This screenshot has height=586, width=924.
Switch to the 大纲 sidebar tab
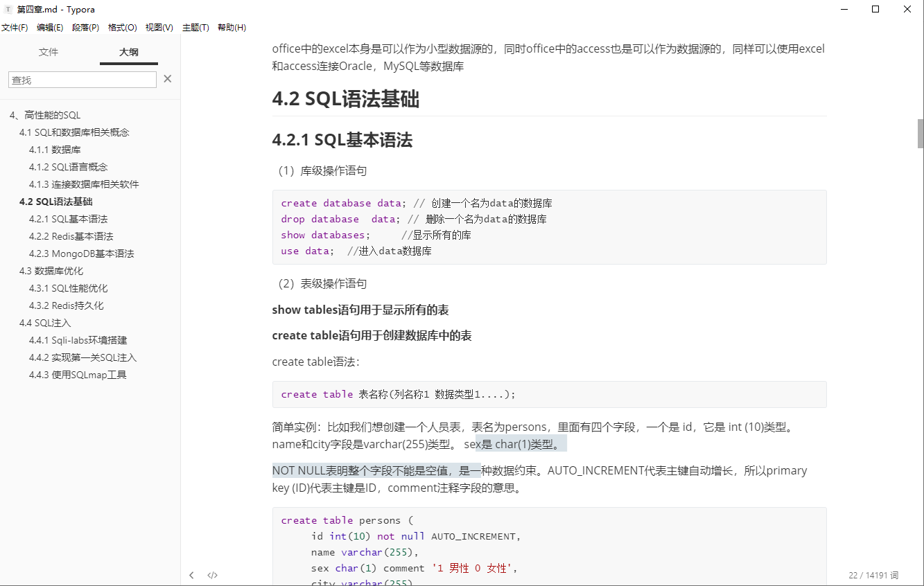[x=129, y=52]
